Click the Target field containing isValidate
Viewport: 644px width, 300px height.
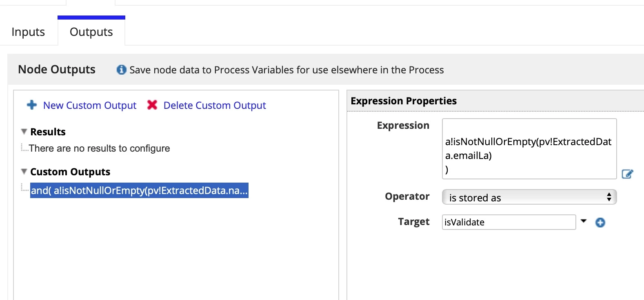(x=509, y=222)
